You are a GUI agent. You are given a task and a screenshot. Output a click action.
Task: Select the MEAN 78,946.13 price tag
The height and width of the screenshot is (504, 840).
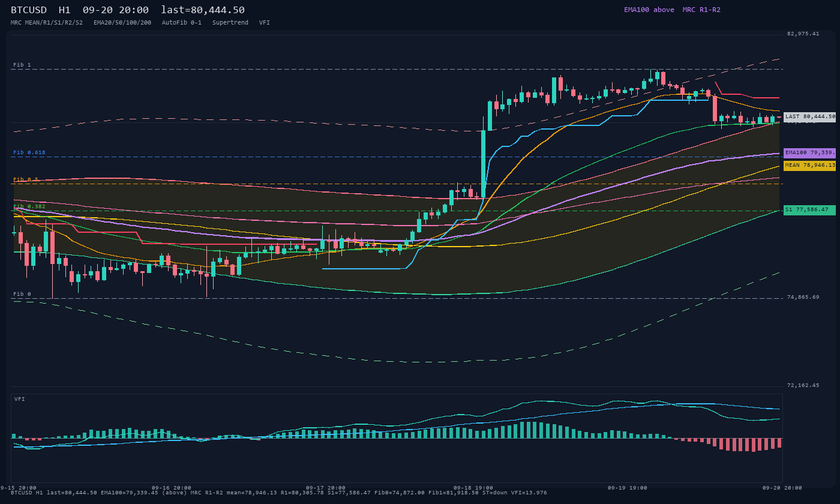809,165
